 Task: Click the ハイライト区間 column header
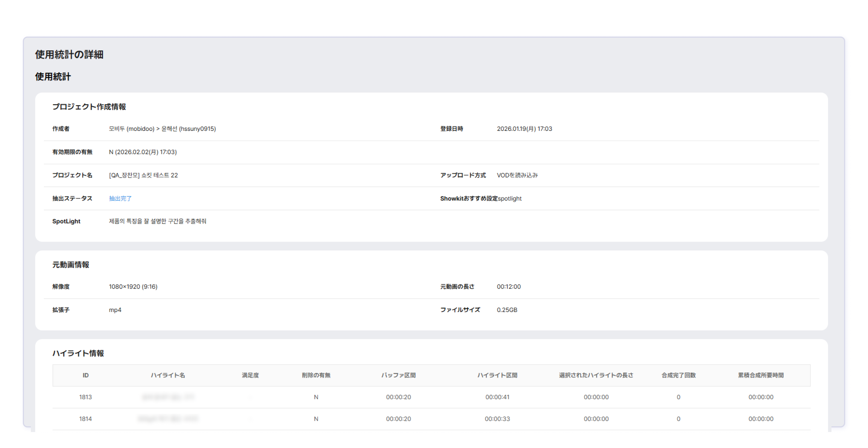click(497, 375)
